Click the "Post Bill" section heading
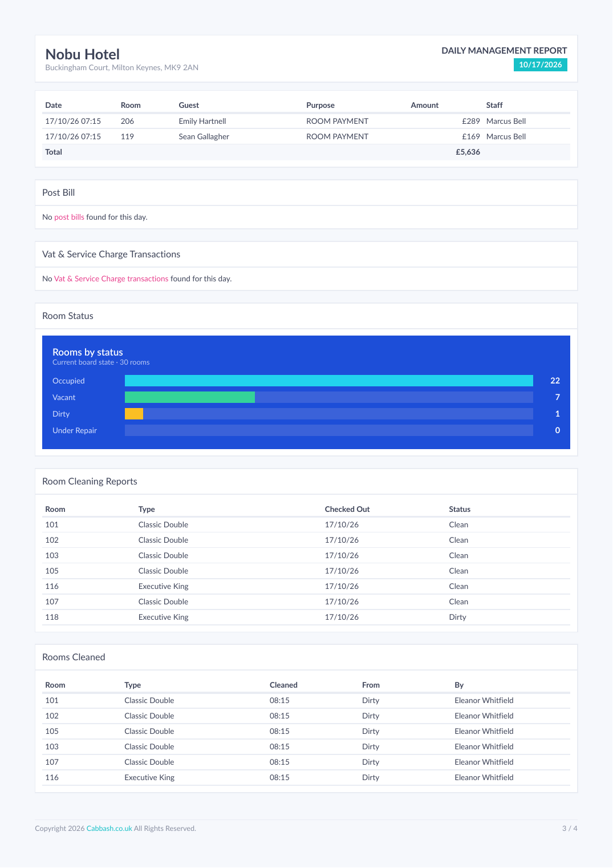 click(x=59, y=193)
